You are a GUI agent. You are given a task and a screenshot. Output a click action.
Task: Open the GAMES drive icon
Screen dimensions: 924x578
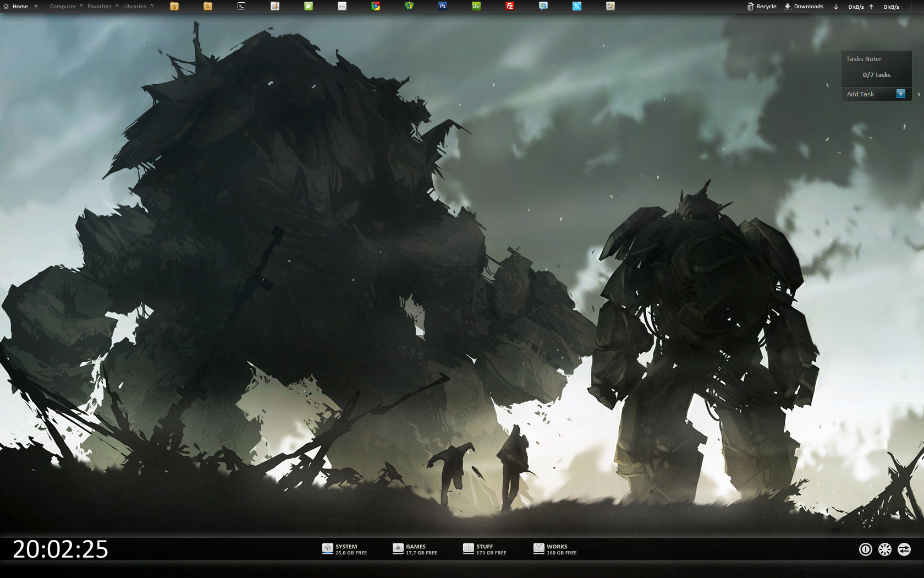pyautogui.click(x=398, y=549)
